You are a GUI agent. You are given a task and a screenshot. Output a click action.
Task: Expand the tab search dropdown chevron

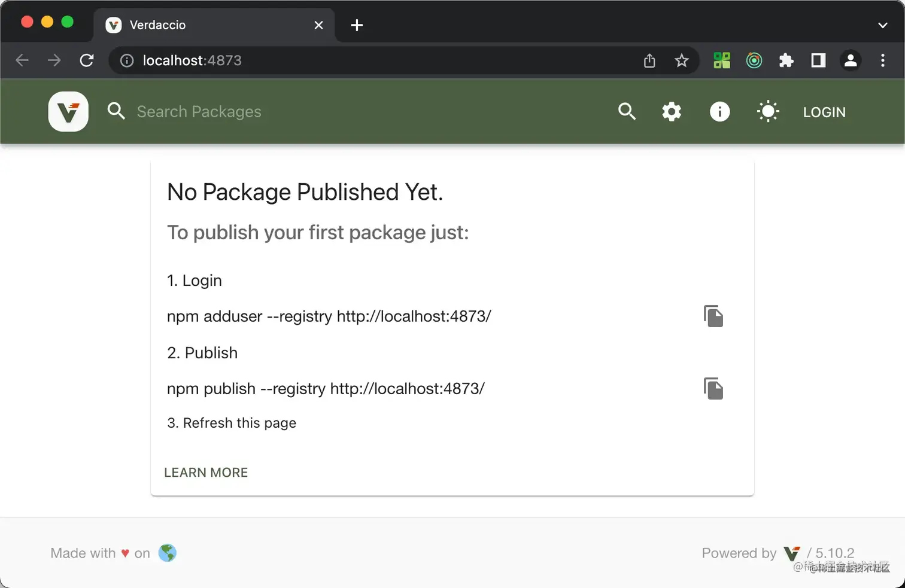click(882, 25)
